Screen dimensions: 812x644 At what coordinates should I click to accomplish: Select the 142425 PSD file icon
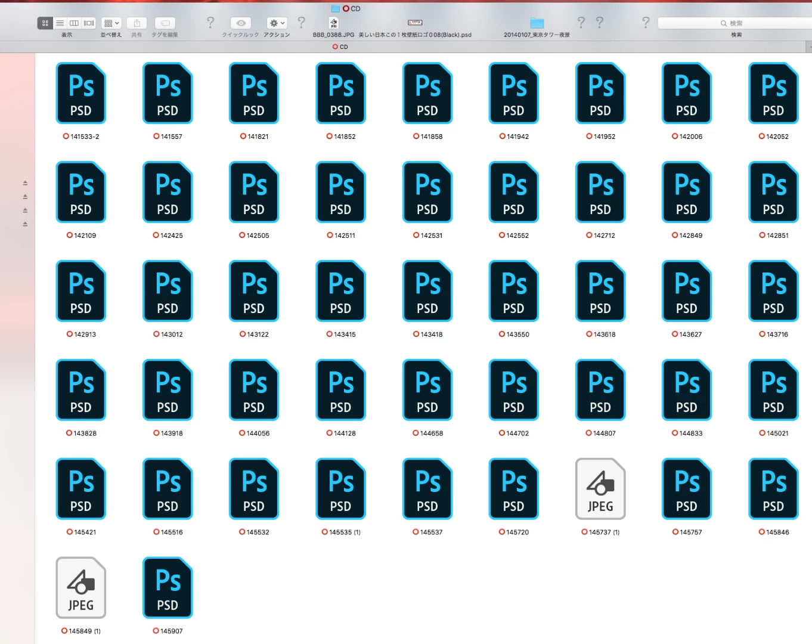pos(168,192)
